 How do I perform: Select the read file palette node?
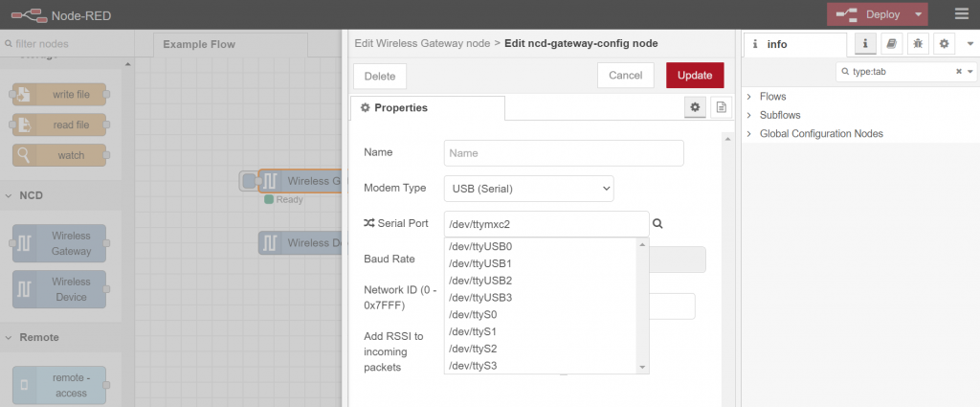(x=59, y=124)
